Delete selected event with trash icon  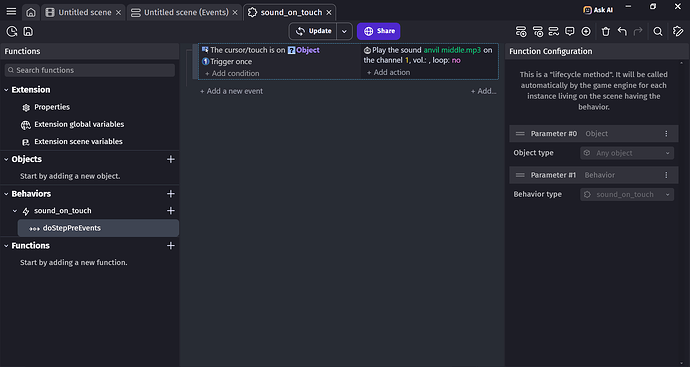pyautogui.click(x=606, y=31)
